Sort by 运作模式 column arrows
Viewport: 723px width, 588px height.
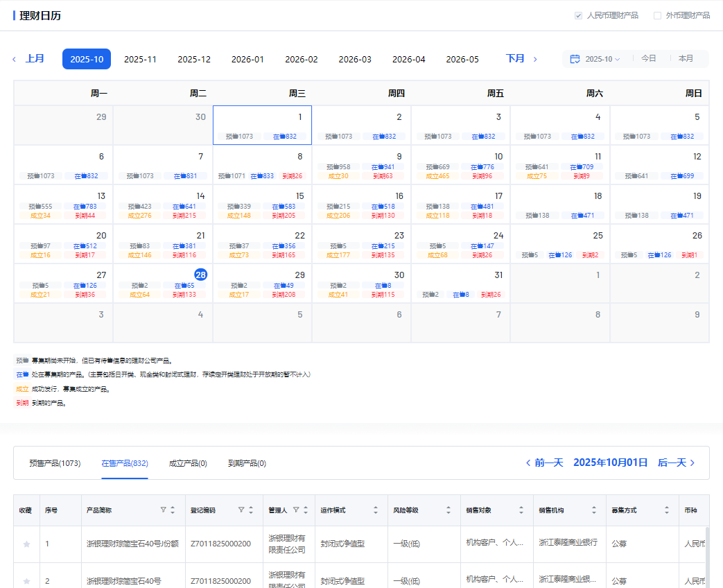click(376, 510)
